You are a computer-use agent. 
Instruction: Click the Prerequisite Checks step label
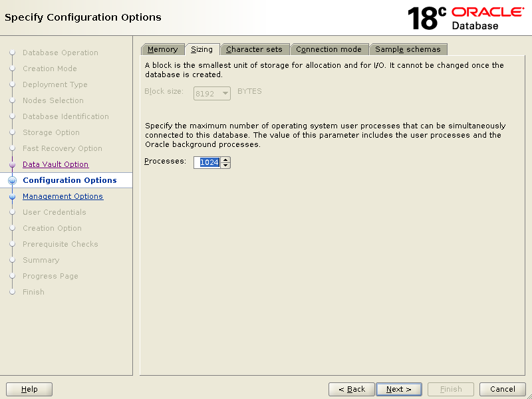point(60,244)
